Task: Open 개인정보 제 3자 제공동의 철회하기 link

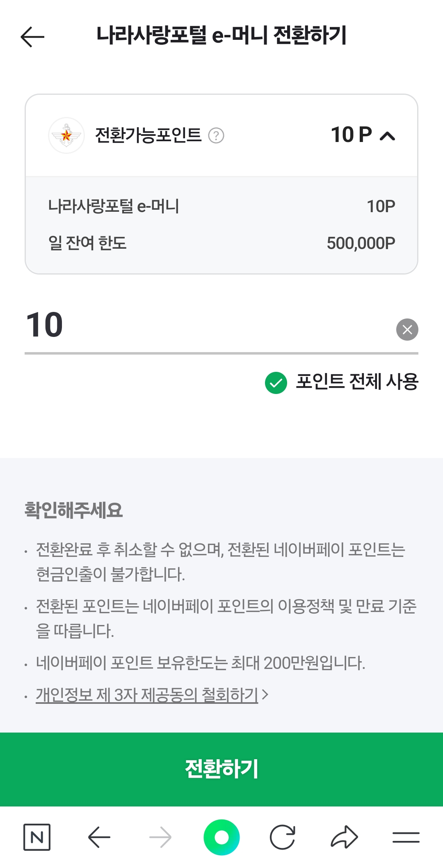Action: (x=147, y=695)
